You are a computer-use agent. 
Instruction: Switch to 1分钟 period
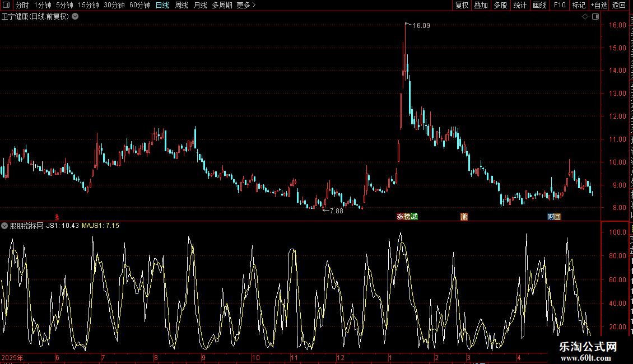pos(43,5)
